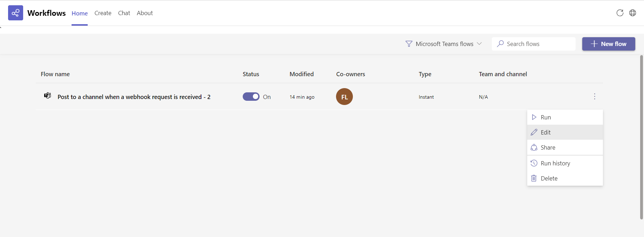Switch to the Create tab
Viewport: 644px width, 237px height.
tap(103, 13)
